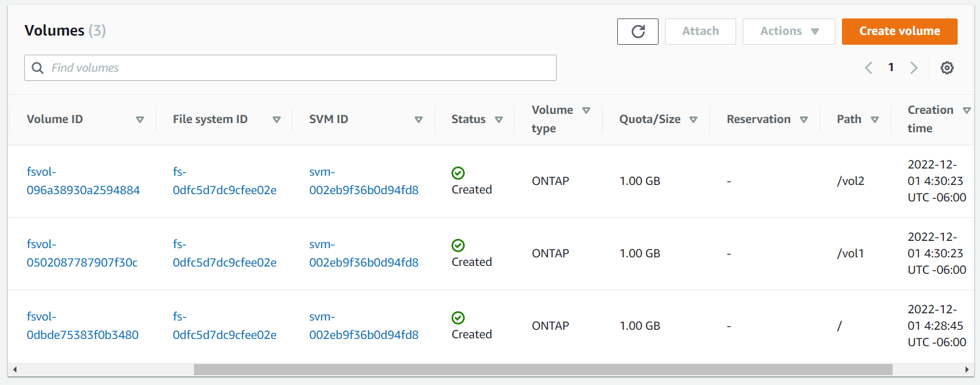Click the Attach button
This screenshot has width=980, height=385.
click(x=701, y=32)
